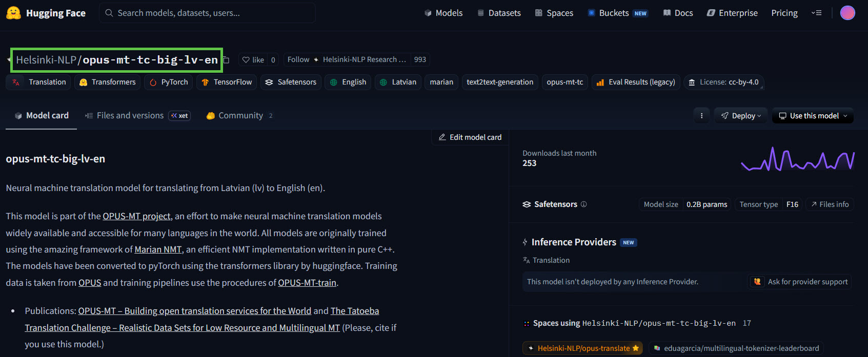868x357 pixels.
Task: Focus the search models input field
Action: click(207, 13)
